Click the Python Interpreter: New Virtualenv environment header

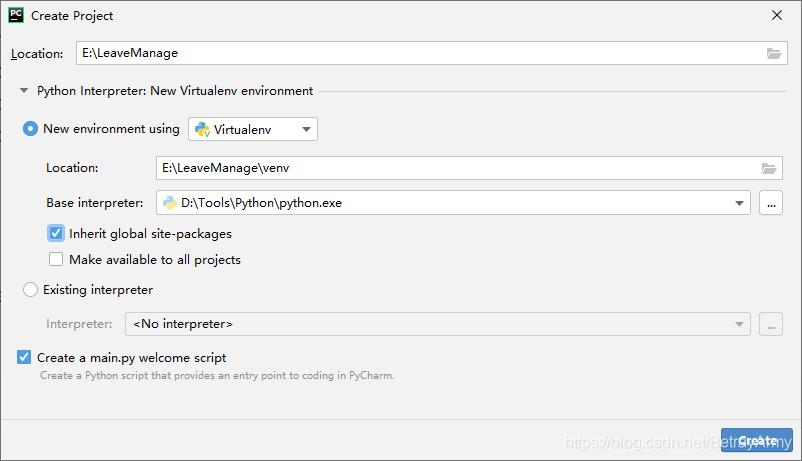[x=174, y=91]
